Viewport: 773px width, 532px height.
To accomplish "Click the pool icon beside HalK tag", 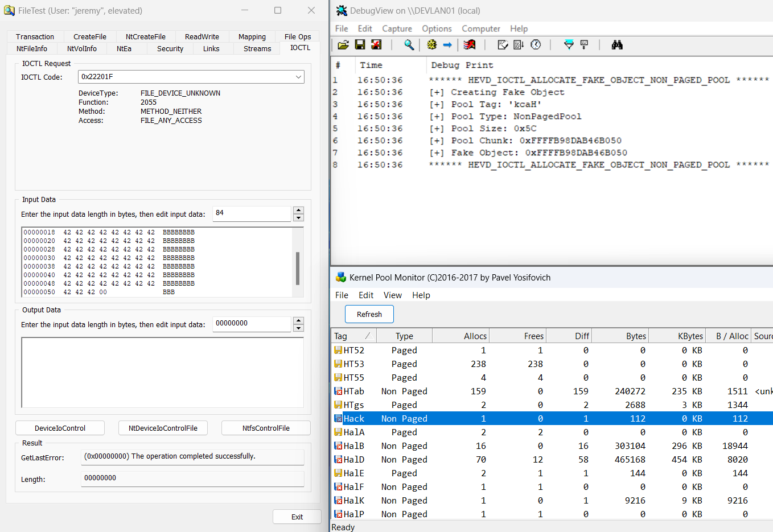I will click(338, 500).
